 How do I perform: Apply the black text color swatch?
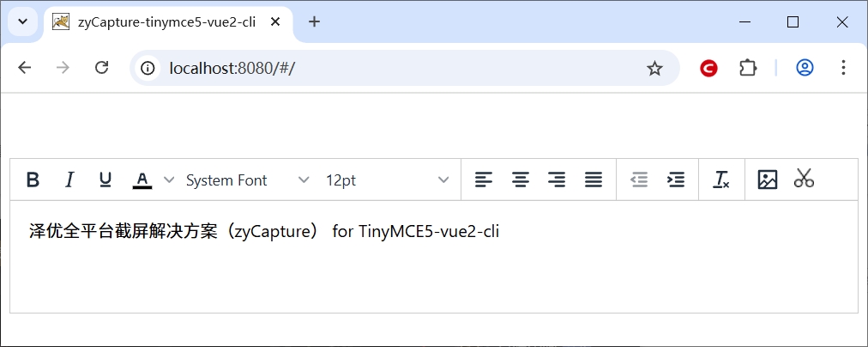(x=142, y=180)
